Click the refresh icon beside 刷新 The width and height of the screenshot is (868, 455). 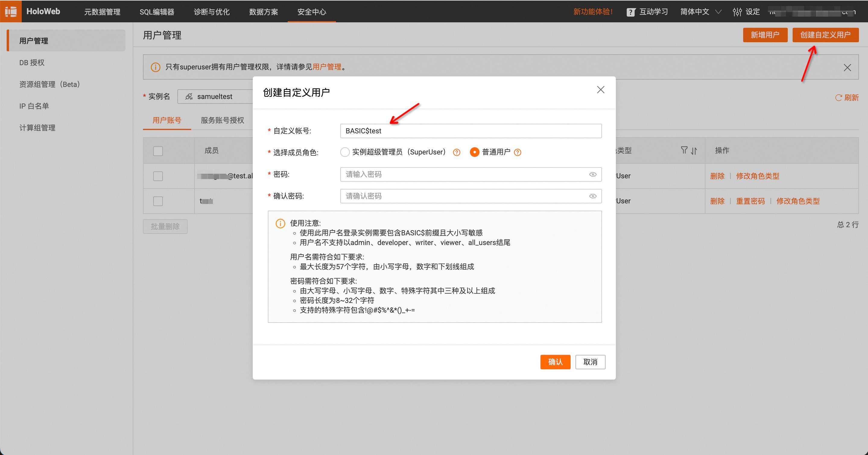point(838,98)
